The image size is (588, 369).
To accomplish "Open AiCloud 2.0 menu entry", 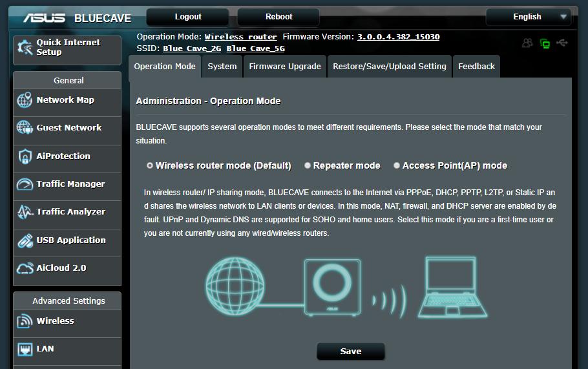I will [x=67, y=271].
